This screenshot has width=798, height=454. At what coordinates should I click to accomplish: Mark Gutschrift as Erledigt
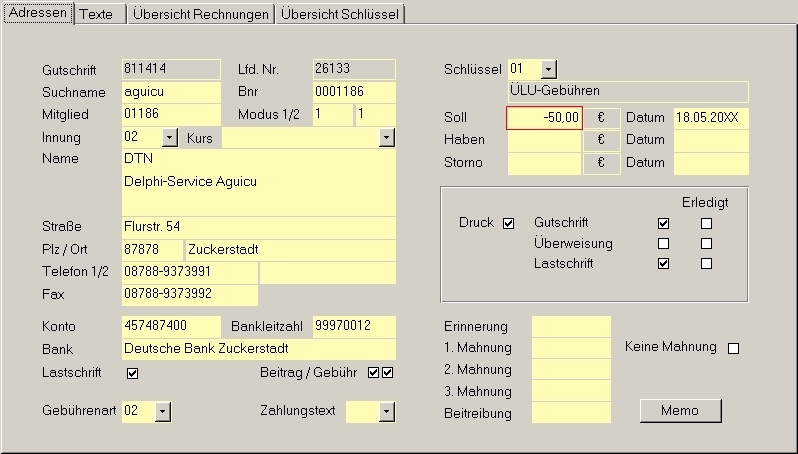[x=706, y=222]
